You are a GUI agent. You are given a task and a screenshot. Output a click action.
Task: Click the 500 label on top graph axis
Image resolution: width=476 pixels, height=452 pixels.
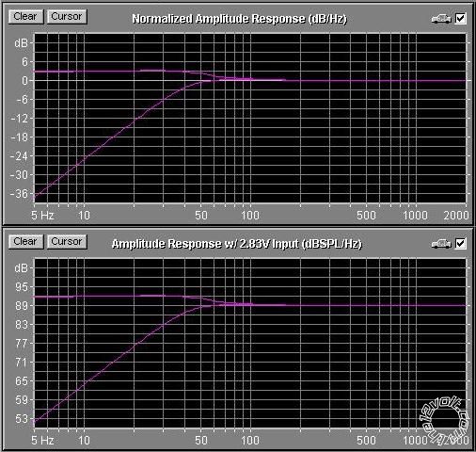(366, 216)
